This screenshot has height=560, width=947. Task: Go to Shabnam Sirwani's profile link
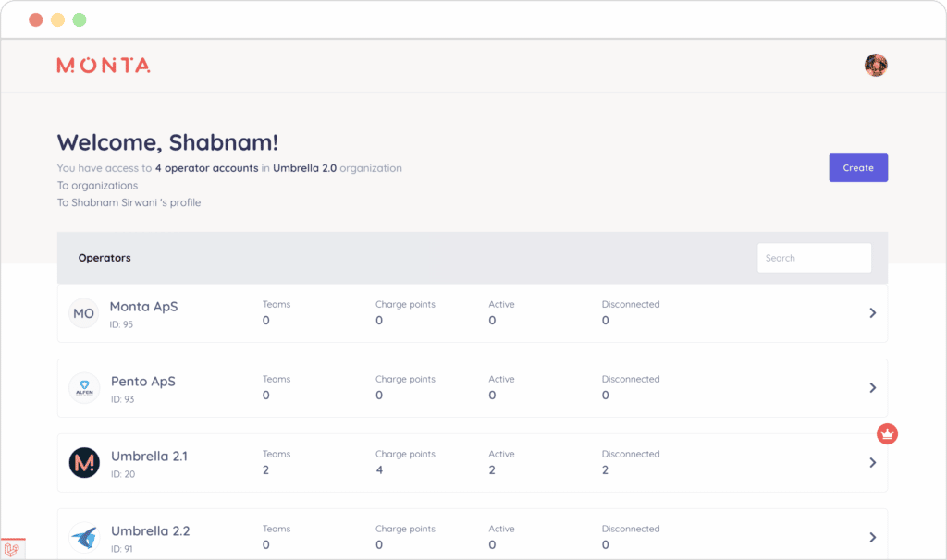[x=129, y=202]
